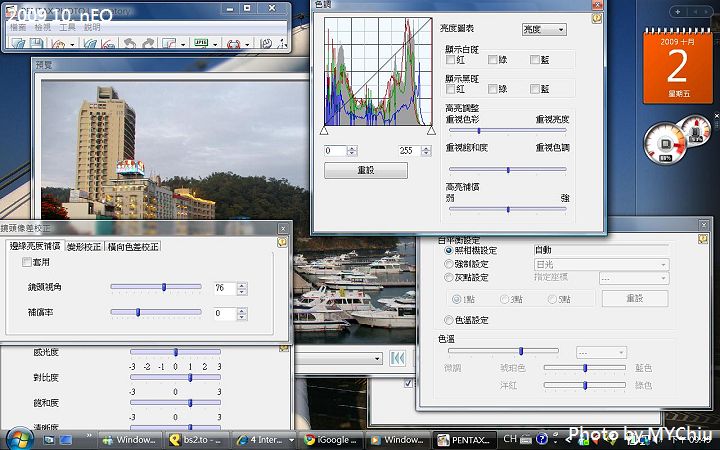Open the 指定座標 dropdown
Image resolution: width=720 pixels, height=450 pixels.
(x=634, y=278)
